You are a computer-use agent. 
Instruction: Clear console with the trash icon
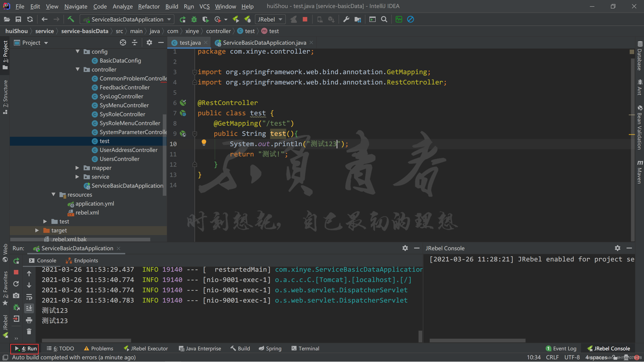point(29,332)
